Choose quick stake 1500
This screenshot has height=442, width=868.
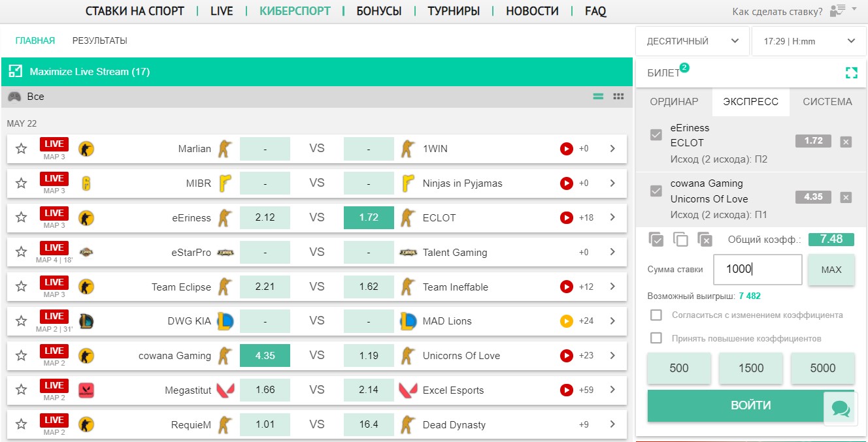(751, 368)
